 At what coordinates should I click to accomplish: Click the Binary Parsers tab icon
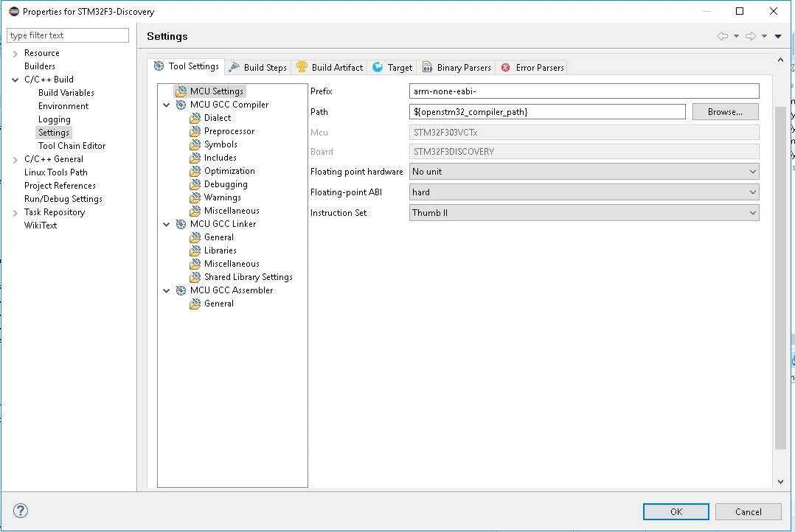(428, 67)
